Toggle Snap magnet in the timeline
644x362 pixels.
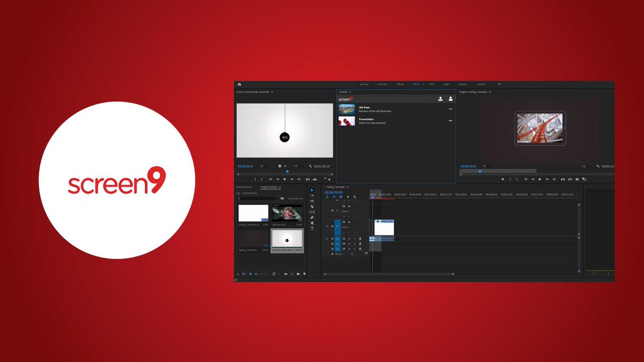[x=334, y=197]
